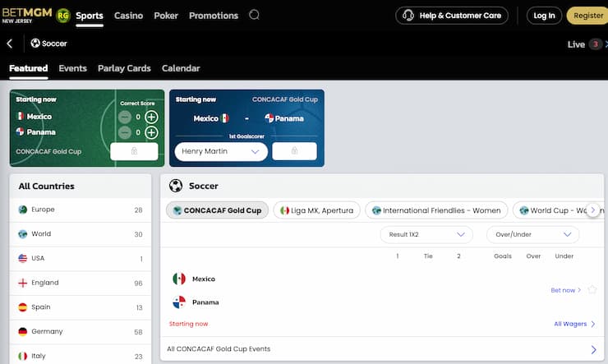This screenshot has width=608, height=364.
Task: Favorite the Mexico Panama match star
Action: (x=592, y=289)
